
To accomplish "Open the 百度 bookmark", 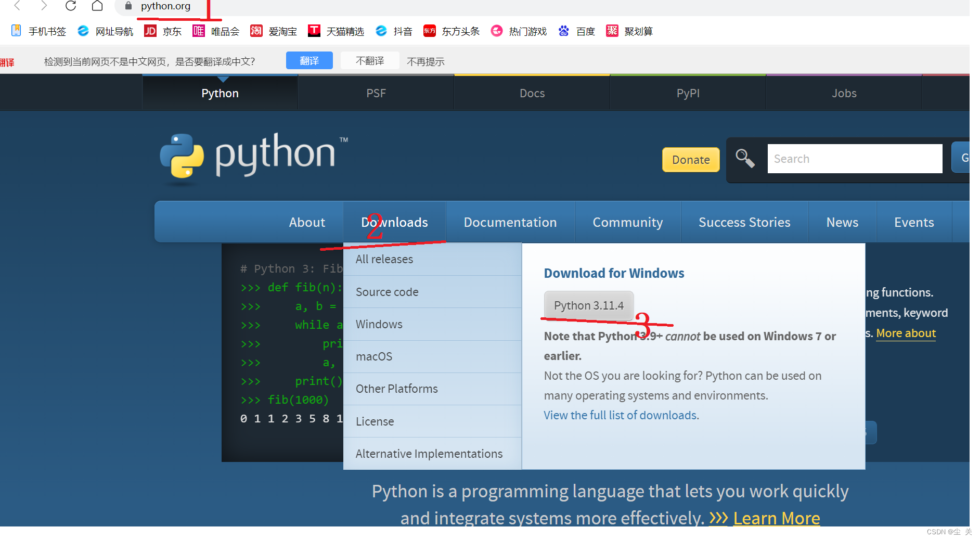I will [x=577, y=31].
